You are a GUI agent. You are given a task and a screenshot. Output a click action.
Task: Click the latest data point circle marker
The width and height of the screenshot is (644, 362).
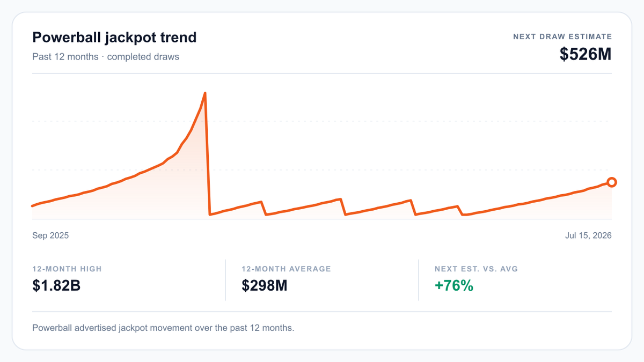(x=611, y=182)
